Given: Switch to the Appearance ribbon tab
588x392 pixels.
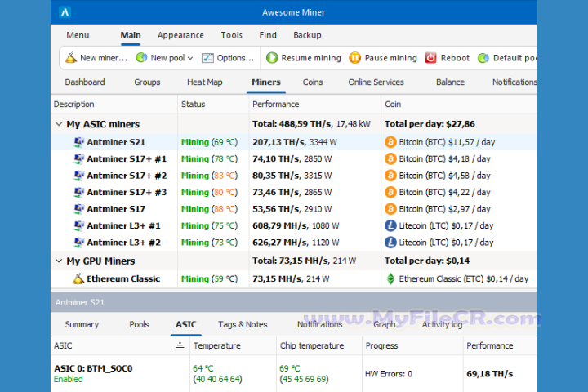Looking at the screenshot, I should 180,35.
